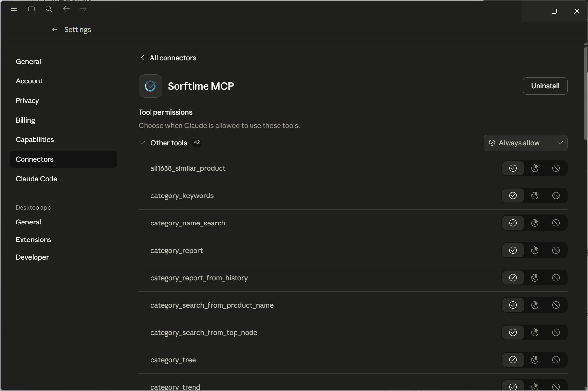Open the Developer settings page
588x391 pixels.
[32, 257]
